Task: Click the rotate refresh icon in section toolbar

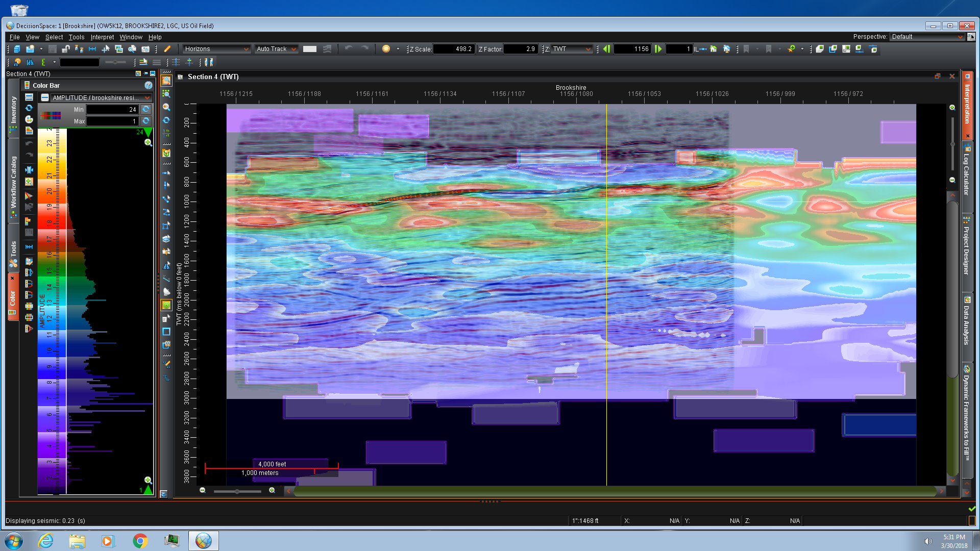Action: coord(166,120)
